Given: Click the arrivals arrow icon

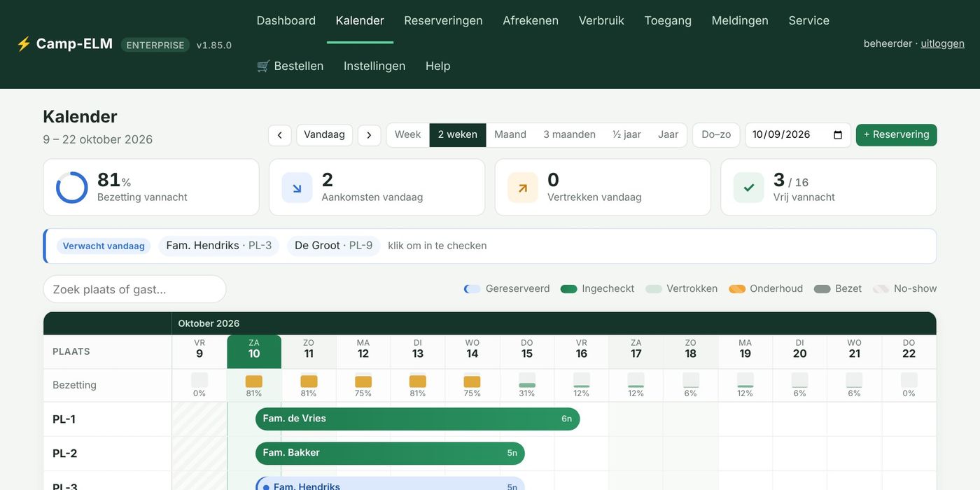Looking at the screenshot, I should click(x=297, y=188).
